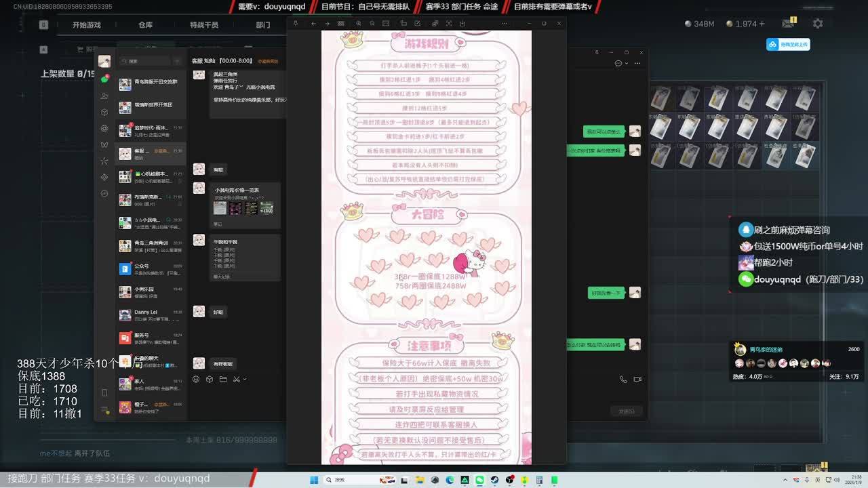Open the Danny Lei conversation
868x488 pixels.
point(151,315)
